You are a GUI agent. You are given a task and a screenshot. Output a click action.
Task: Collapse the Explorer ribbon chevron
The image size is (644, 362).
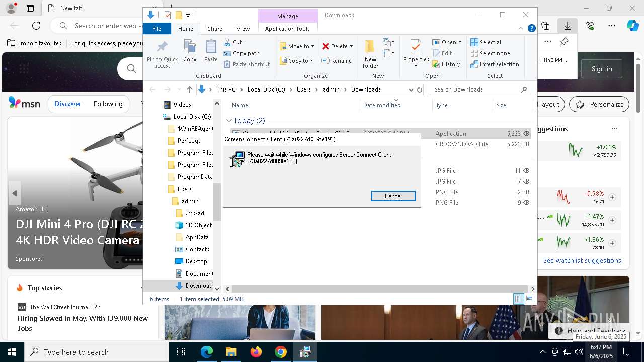(521, 29)
